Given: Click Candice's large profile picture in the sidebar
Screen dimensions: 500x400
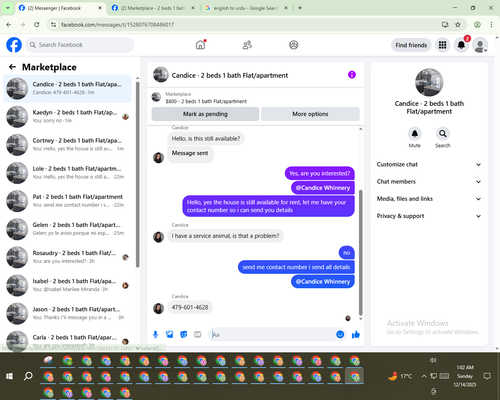Looking at the screenshot, I should point(429,82).
